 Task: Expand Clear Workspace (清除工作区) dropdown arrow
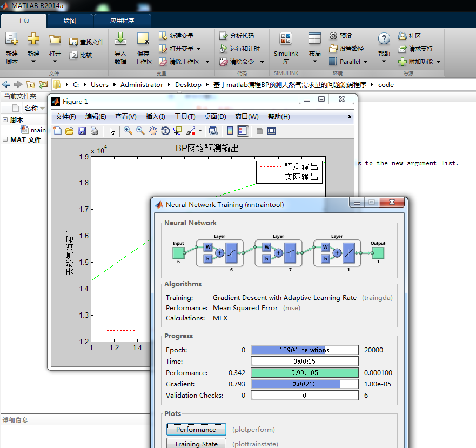(207, 62)
